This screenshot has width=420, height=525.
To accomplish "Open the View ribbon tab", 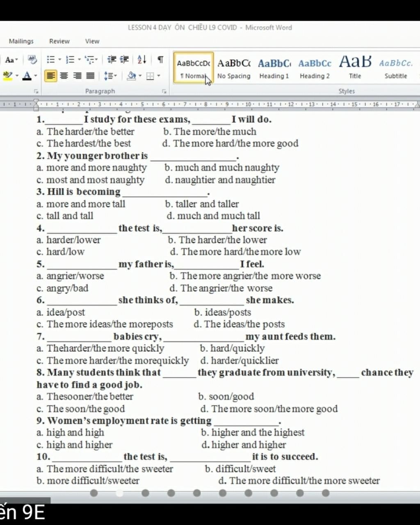I will 92,41.
